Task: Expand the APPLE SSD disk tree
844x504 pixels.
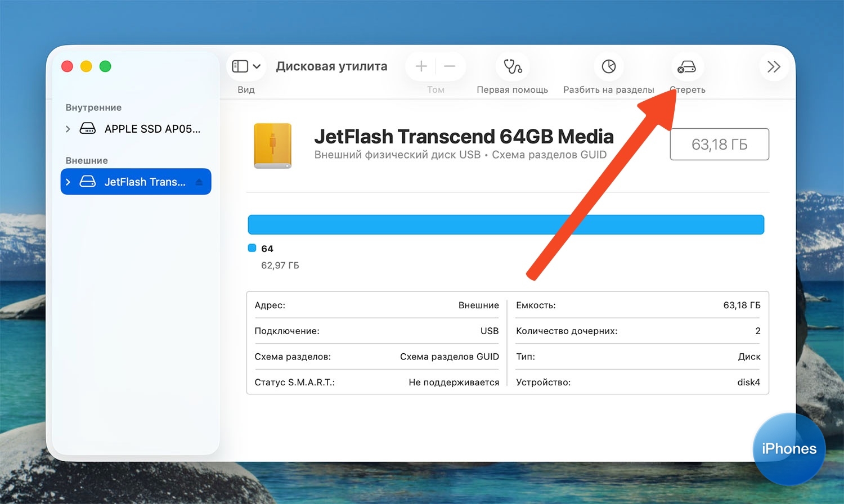Action: coord(68,129)
